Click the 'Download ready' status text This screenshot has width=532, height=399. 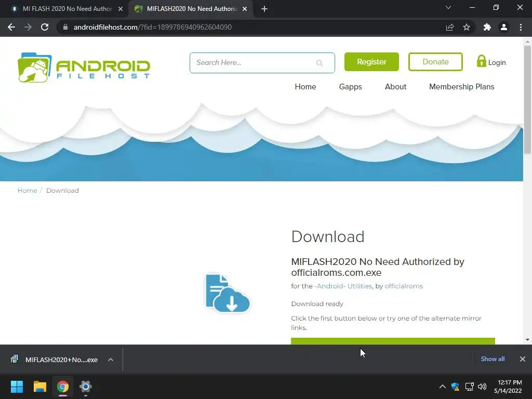[x=317, y=303]
